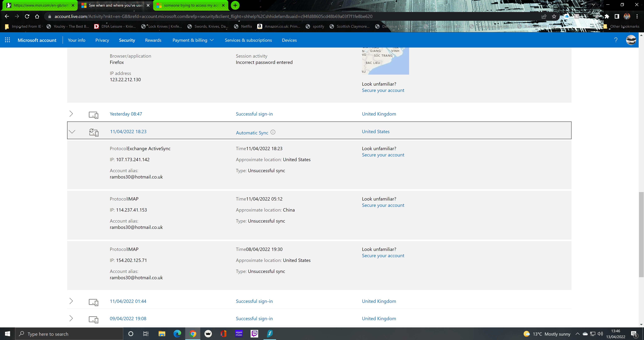The image size is (644, 340).
Task: Bookmark this page with the star icon
Action: coord(554,16)
